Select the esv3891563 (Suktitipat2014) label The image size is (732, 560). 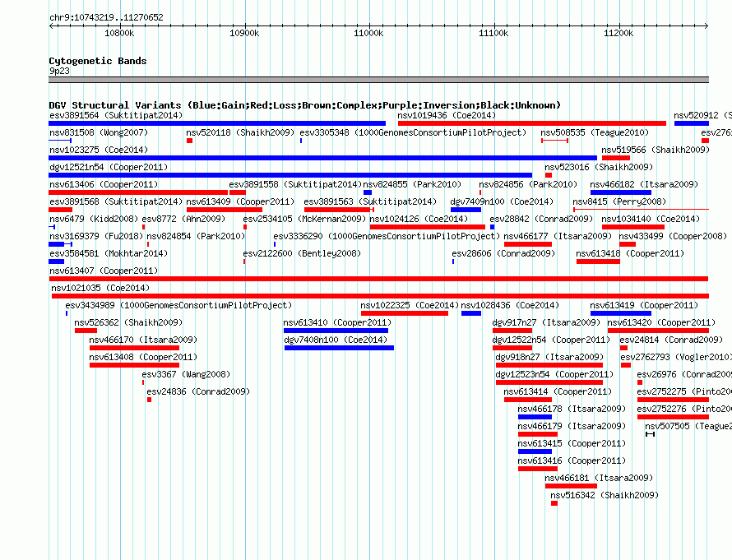point(370,201)
